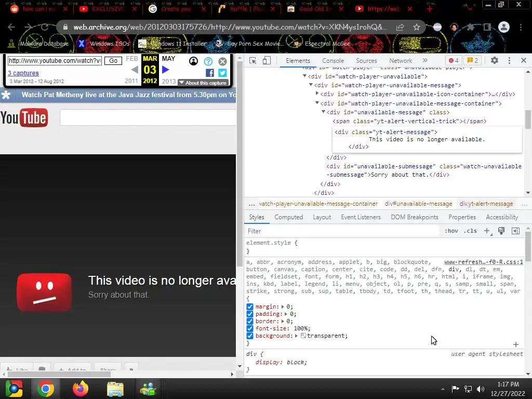Click the volume icon in system tray
This screenshot has height=399, width=532.
(x=481, y=389)
